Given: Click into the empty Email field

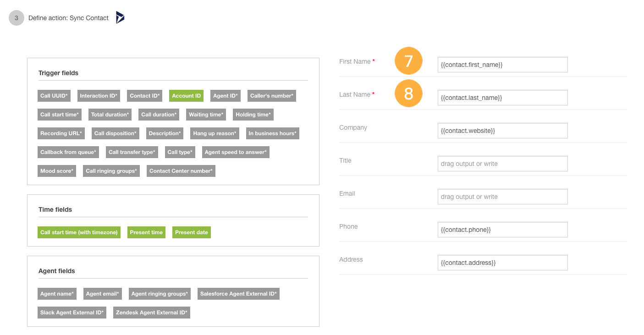Looking at the screenshot, I should 503,197.
